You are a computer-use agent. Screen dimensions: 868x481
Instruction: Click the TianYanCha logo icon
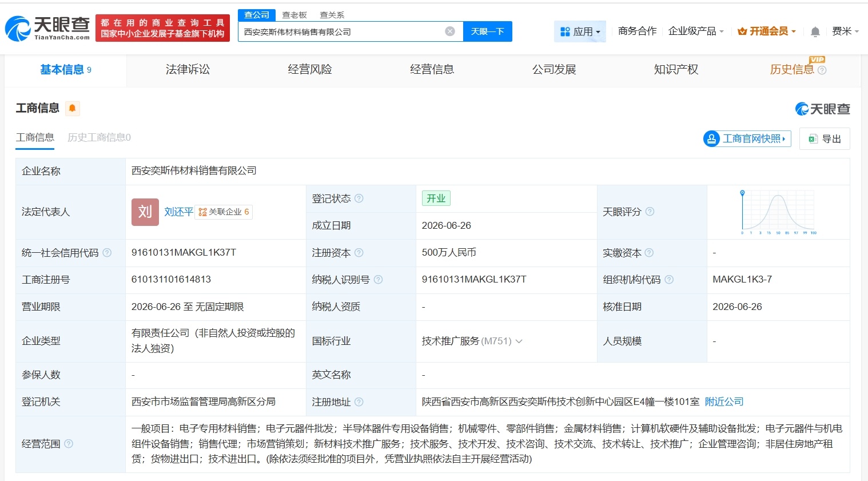point(18,29)
